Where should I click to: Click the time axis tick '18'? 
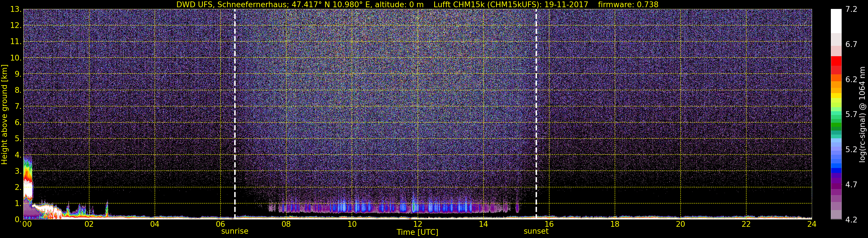coord(614,224)
